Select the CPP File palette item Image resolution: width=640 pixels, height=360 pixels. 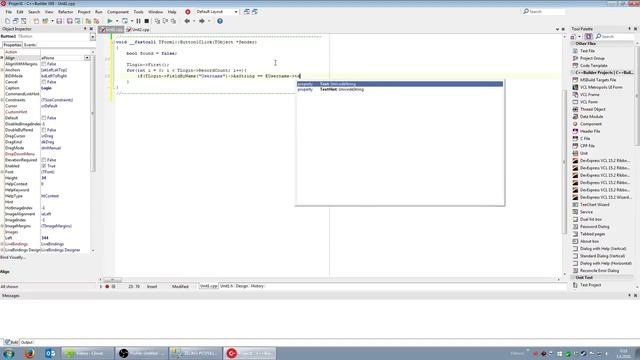pyautogui.click(x=584, y=146)
